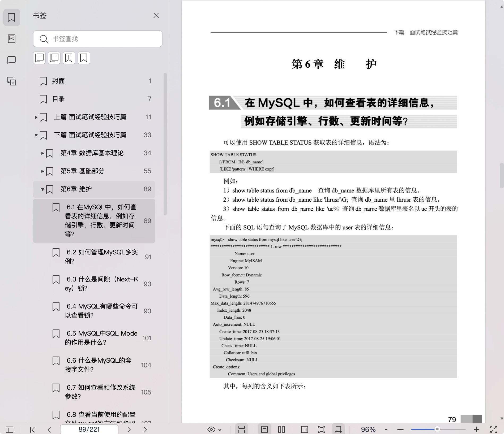The width and height of the screenshot is (504, 434).
Task: Select two-page view
Action: (281, 429)
